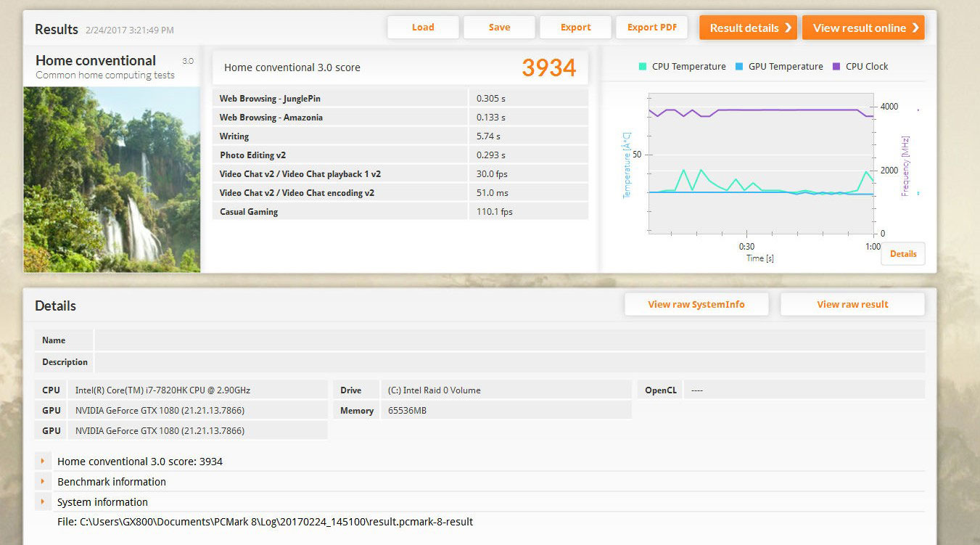Viewport: 980px width, 545px height.
Task: Open View result online
Action: 863,28
